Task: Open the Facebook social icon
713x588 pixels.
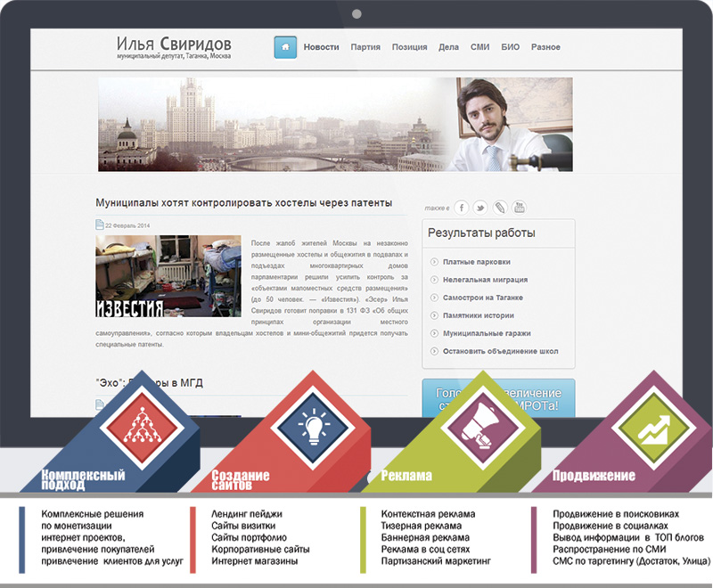Action: click(461, 208)
